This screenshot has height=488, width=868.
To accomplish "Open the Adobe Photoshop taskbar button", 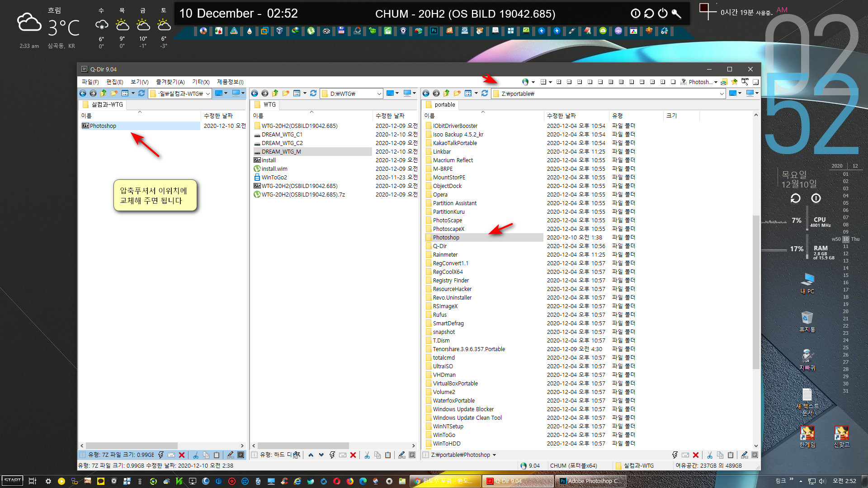I will pos(590,481).
